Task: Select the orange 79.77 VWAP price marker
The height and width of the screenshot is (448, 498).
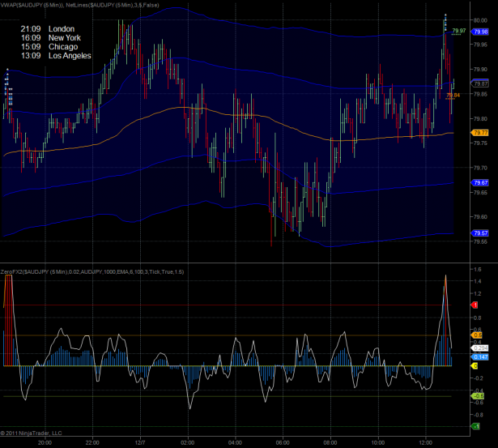Action: tap(479, 132)
